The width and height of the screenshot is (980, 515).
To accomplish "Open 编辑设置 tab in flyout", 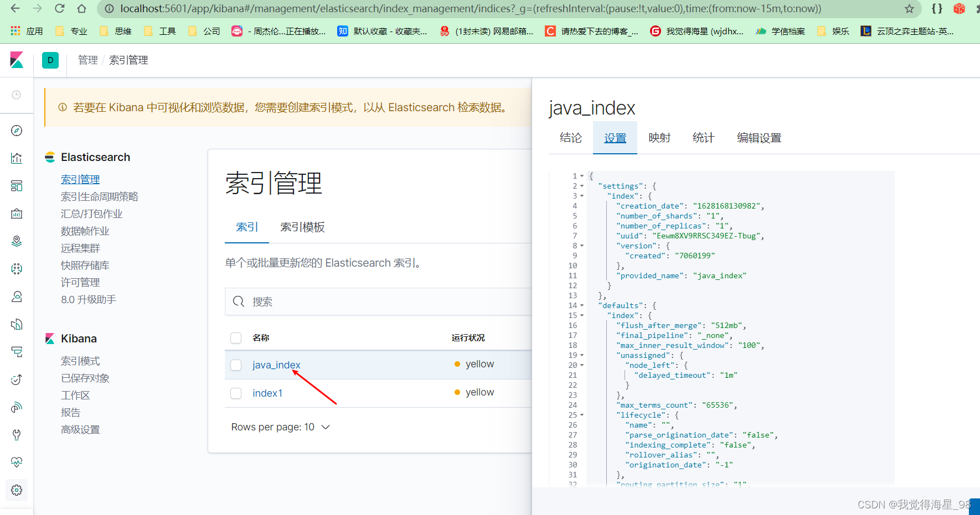I will point(759,138).
